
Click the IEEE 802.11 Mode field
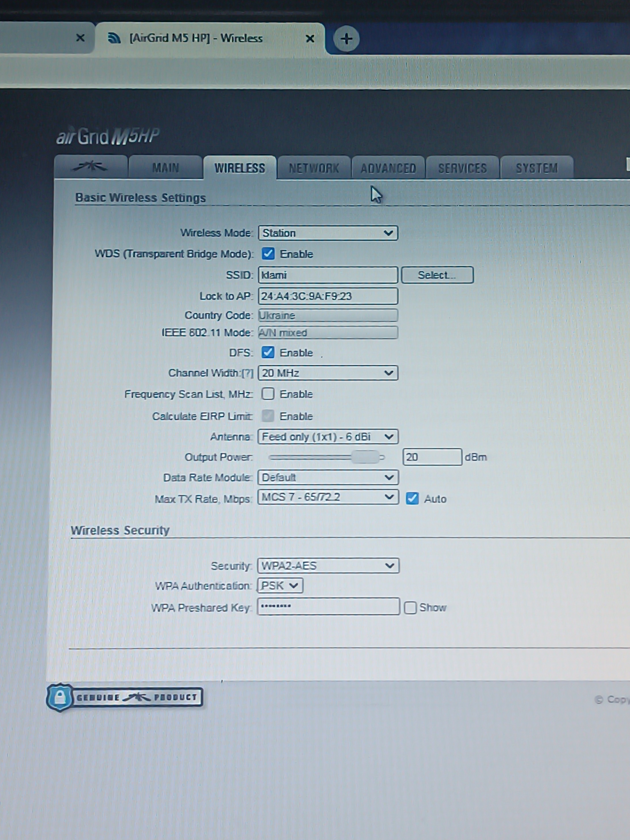[328, 332]
